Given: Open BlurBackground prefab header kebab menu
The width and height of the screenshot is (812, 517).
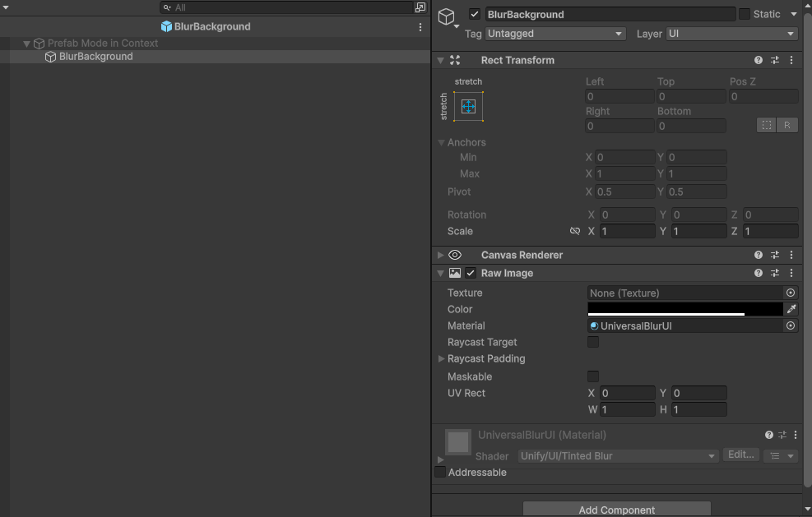Looking at the screenshot, I should (x=420, y=27).
